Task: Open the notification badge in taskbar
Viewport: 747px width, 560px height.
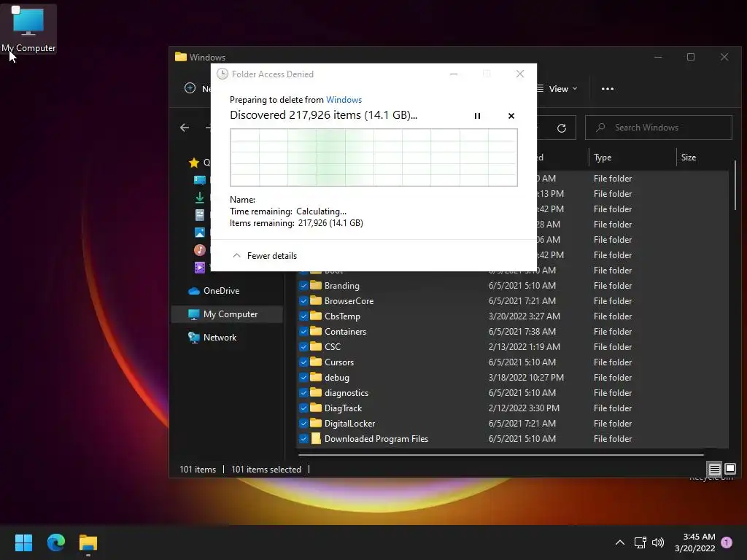Action: pos(727,542)
